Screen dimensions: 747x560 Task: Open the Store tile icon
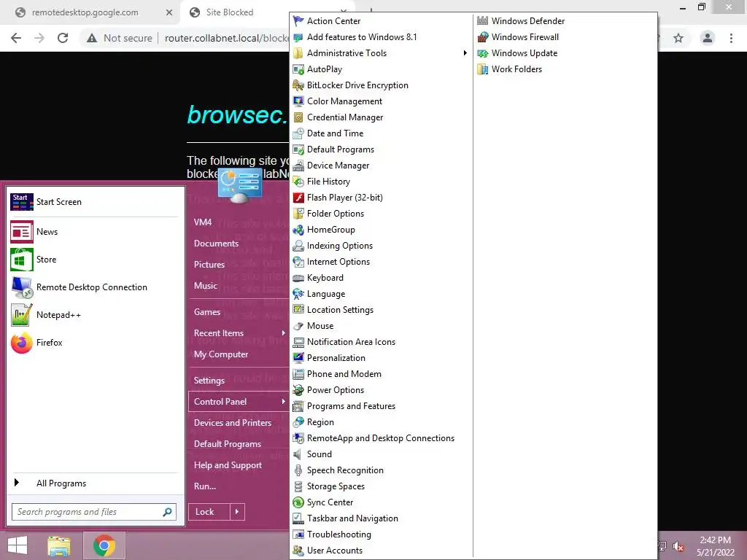pyautogui.click(x=21, y=260)
